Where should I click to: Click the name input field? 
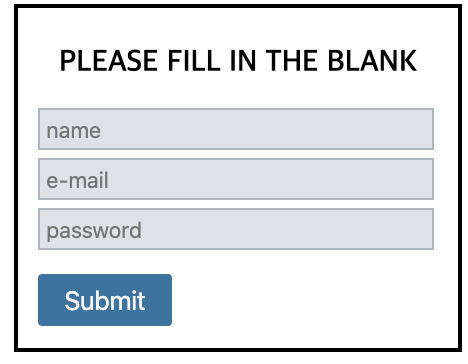point(236,129)
